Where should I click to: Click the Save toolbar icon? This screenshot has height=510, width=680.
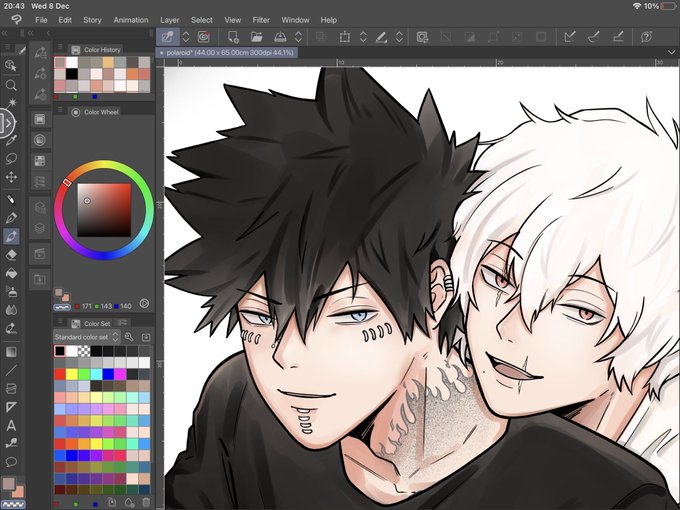(281, 37)
